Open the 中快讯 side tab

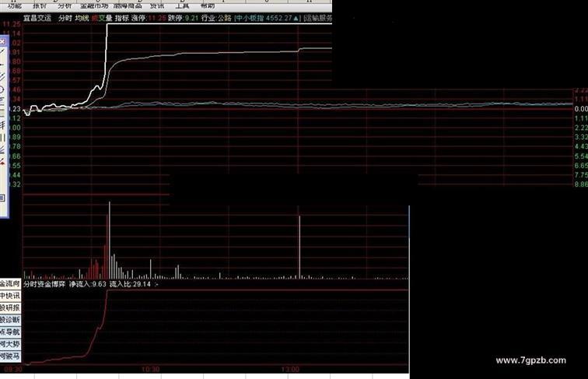click(x=10, y=296)
